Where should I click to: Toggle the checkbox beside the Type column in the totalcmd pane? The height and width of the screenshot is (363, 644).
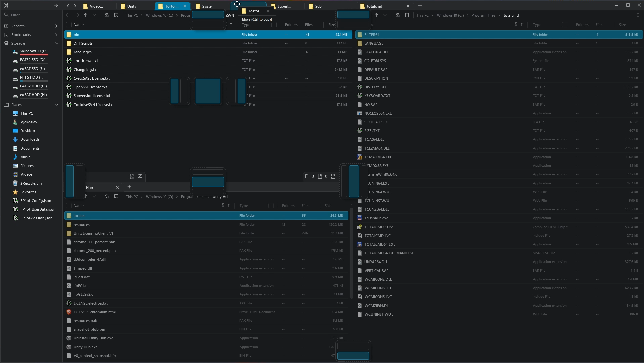(x=564, y=25)
